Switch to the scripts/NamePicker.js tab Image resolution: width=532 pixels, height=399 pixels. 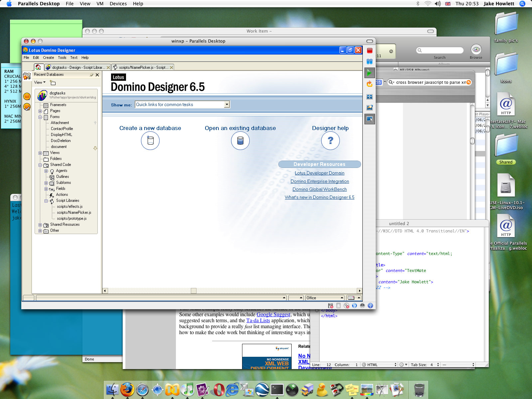(x=143, y=67)
